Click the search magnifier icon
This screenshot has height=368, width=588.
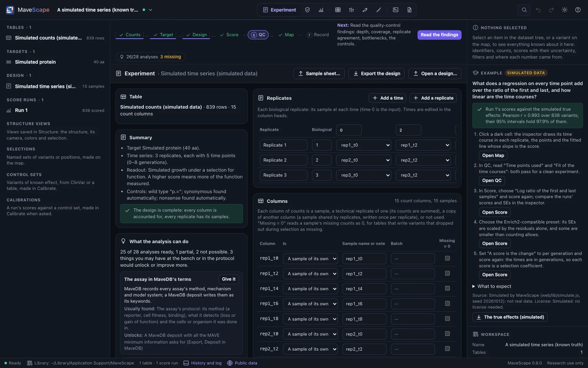[x=524, y=10]
